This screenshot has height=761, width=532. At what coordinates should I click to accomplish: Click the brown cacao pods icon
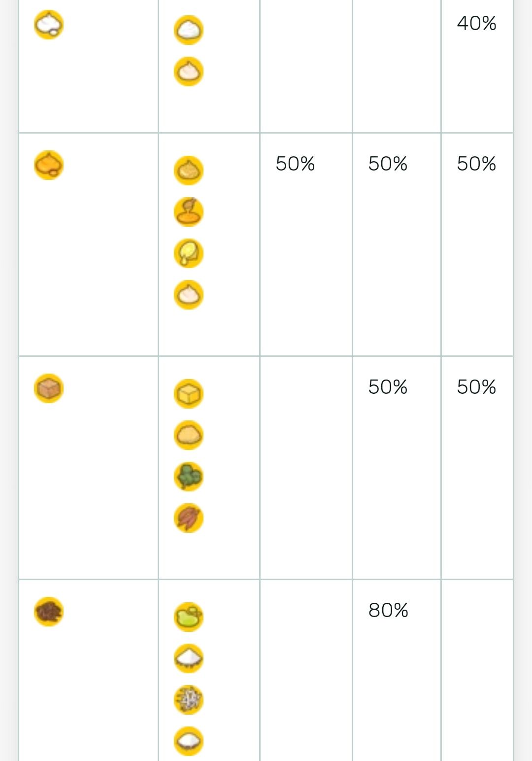tap(189, 518)
